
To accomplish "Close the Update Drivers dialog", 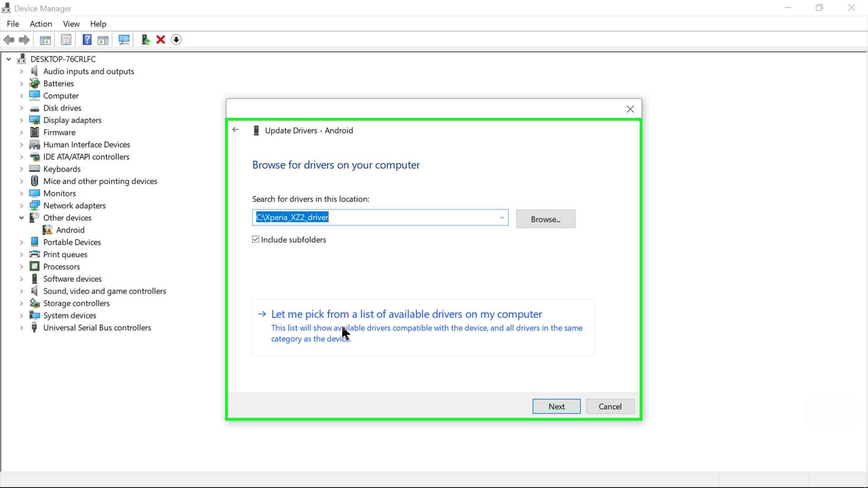I will 631,109.
